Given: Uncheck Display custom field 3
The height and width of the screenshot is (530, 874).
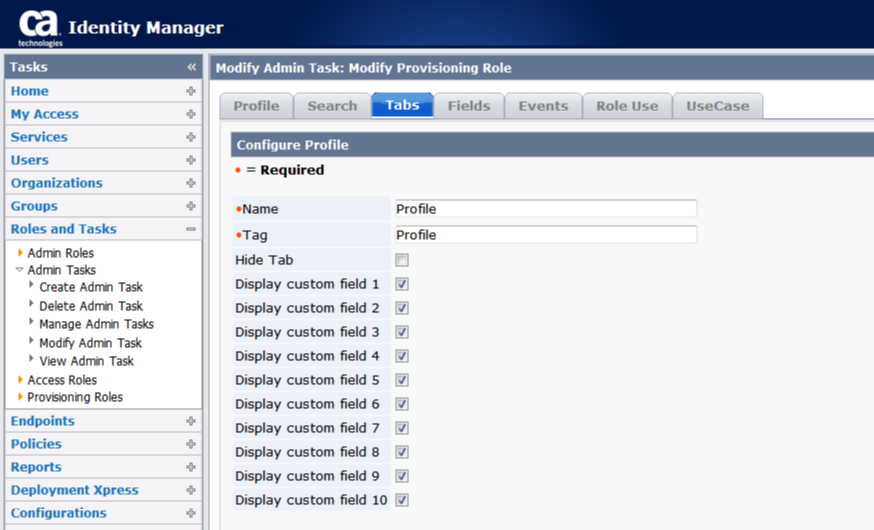Looking at the screenshot, I should click(x=402, y=332).
